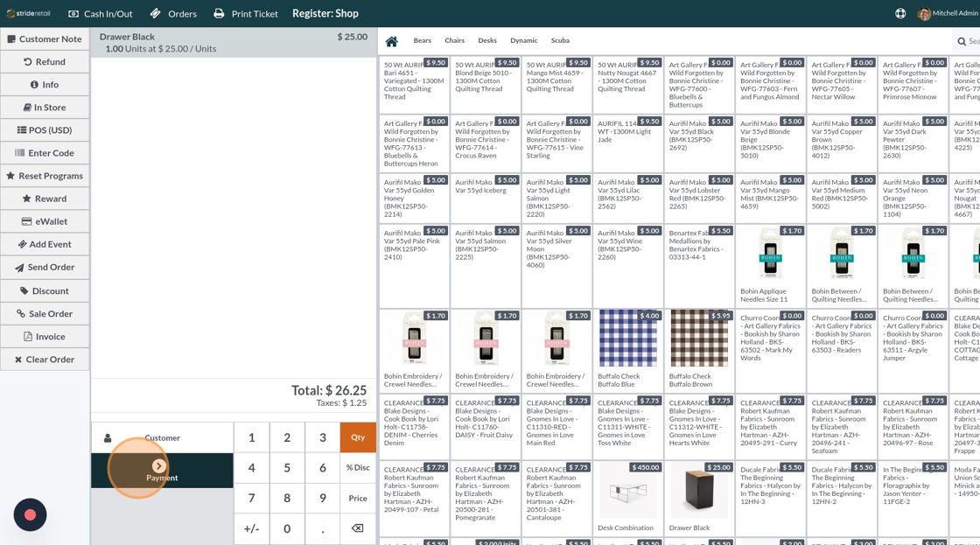
Task: Click the Invoice button
Action: tap(45, 337)
